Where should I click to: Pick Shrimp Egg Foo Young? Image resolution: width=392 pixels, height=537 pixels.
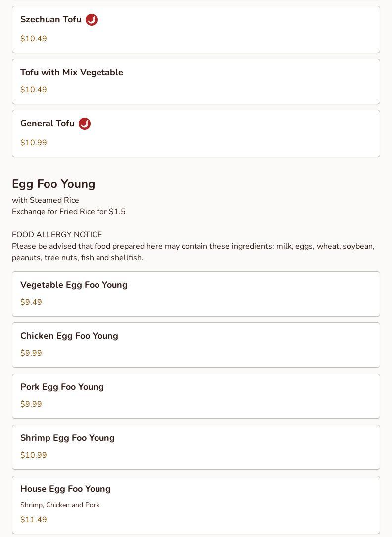[196, 447]
